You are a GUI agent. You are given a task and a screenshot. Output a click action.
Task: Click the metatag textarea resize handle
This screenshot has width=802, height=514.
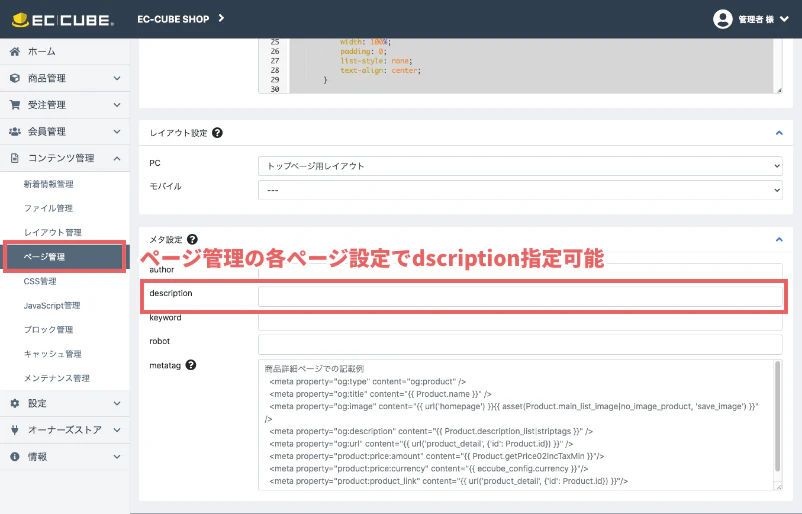778,486
